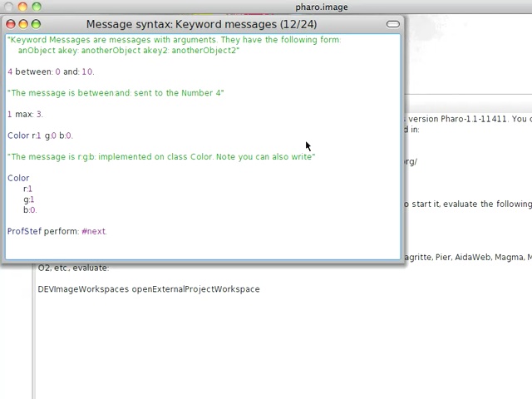Click the 'r:g:b: implemented on class Color' comment
The width and height of the screenshot is (532, 399).
(x=161, y=156)
